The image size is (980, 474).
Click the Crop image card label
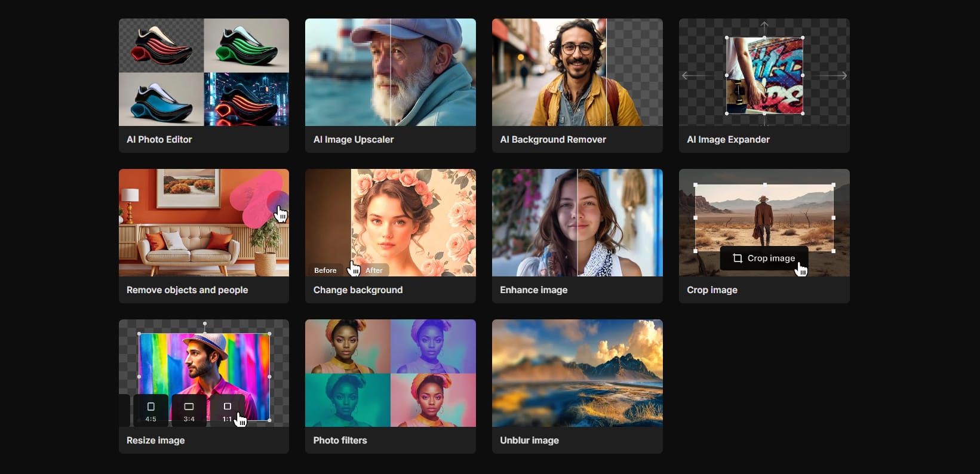[712, 290]
